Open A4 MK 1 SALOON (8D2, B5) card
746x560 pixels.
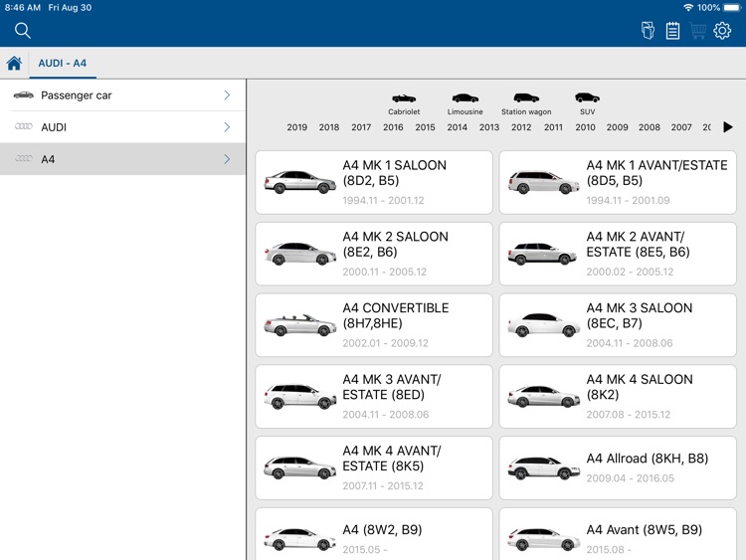coord(374,182)
